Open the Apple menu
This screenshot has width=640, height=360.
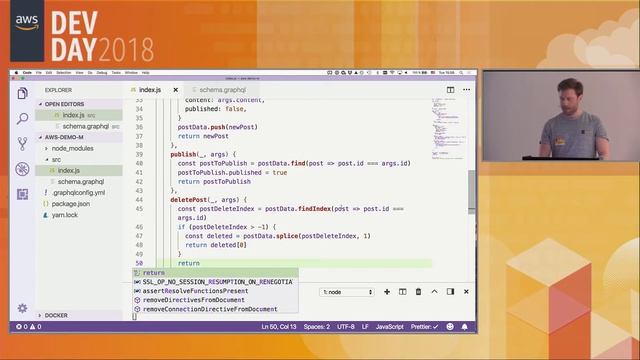pos(16,73)
